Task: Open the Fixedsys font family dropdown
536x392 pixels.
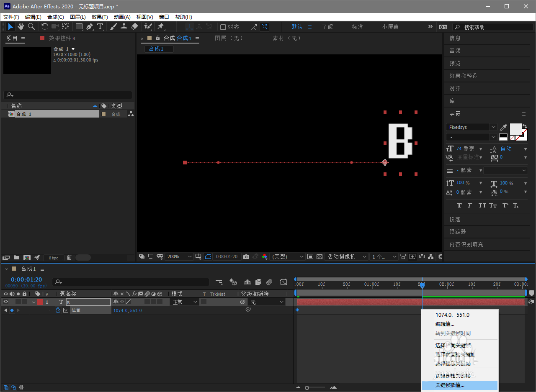Action: pyautogui.click(x=471, y=127)
